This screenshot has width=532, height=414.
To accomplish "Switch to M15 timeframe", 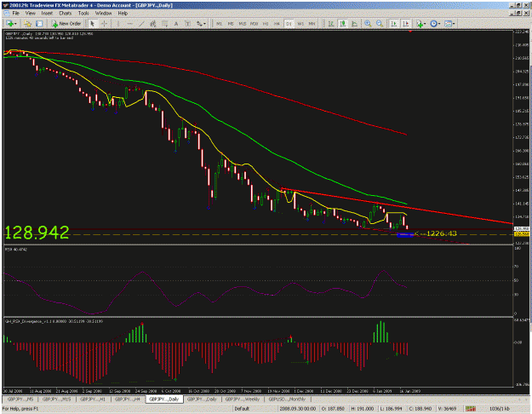I will 243,24.
